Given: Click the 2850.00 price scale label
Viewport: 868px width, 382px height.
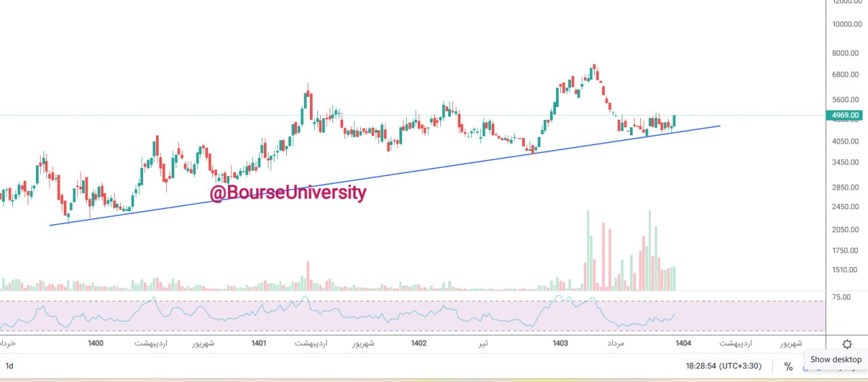Looking at the screenshot, I should [846, 187].
